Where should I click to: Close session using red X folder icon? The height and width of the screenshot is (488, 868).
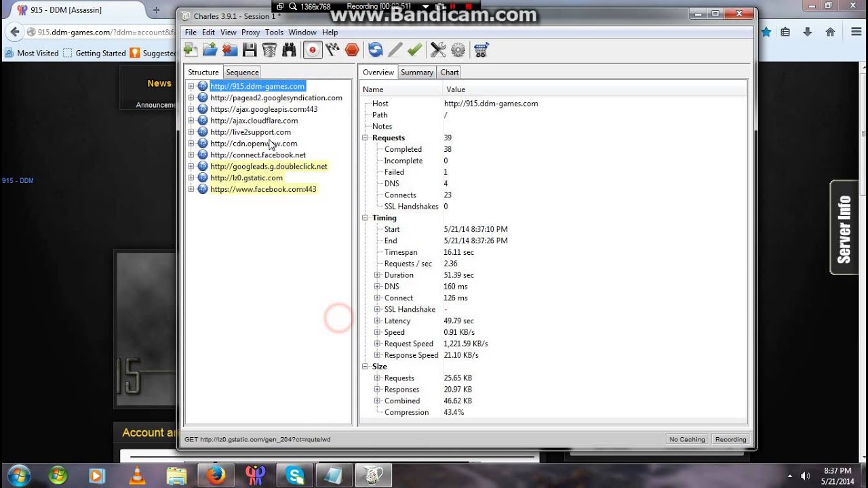(230, 49)
